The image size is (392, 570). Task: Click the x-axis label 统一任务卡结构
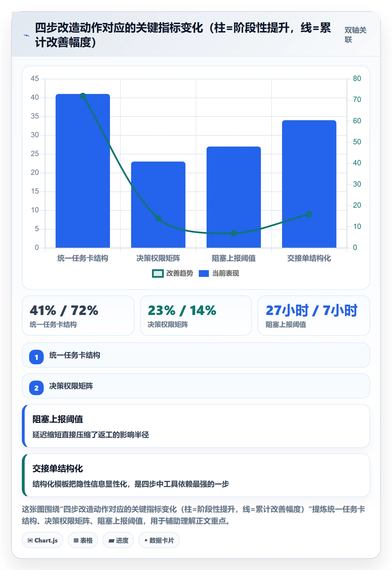[83, 258]
